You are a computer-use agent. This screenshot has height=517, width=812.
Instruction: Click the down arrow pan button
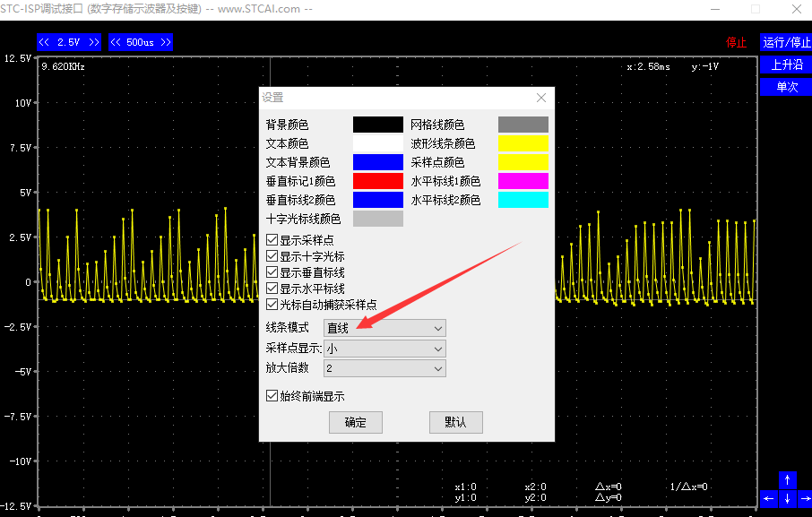coord(787,499)
